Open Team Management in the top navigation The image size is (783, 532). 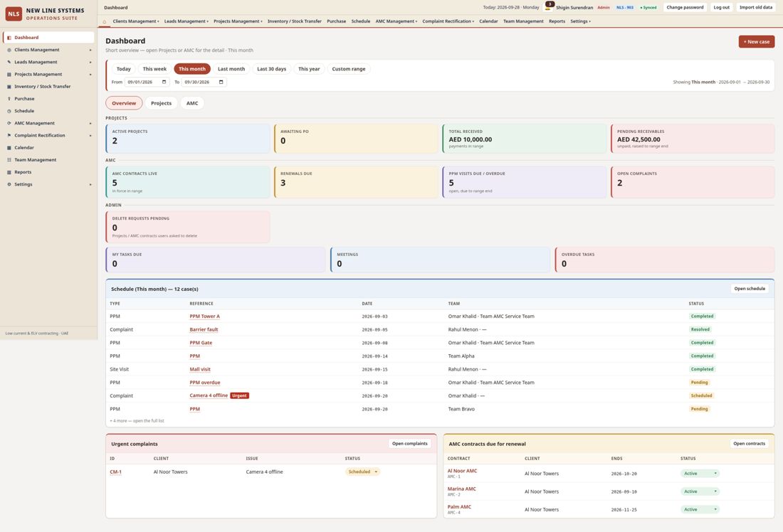(523, 21)
